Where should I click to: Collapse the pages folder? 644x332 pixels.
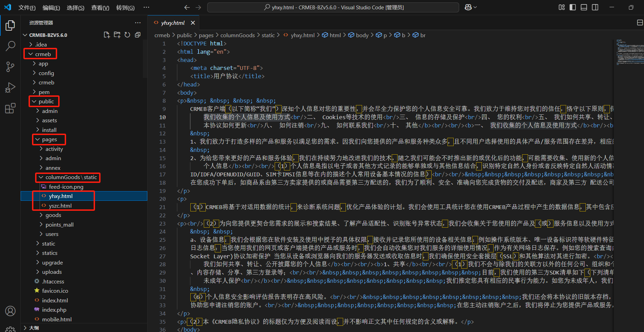(x=84, y=139)
